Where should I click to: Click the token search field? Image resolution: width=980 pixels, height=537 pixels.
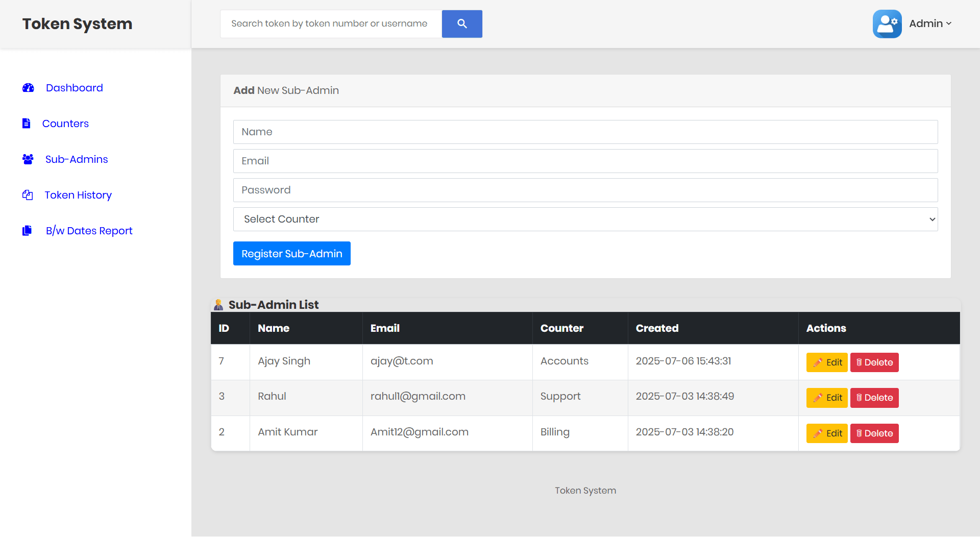point(331,23)
